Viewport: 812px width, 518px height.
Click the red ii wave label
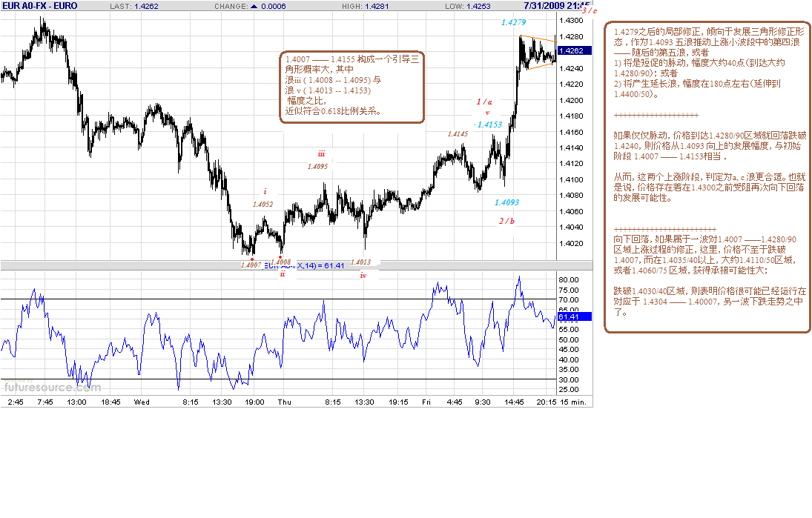[283, 273]
